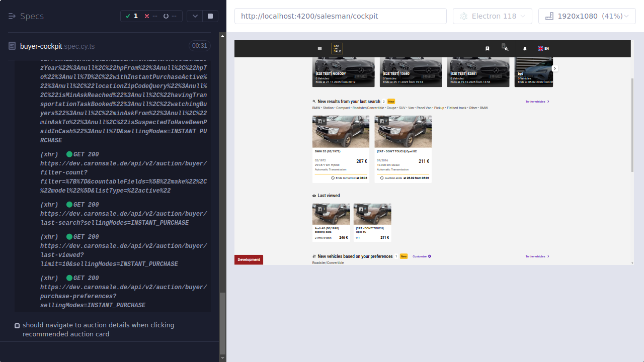Toggle the Last viewed eye indicator
Screen dimensions: 644x362
pos(314,196)
